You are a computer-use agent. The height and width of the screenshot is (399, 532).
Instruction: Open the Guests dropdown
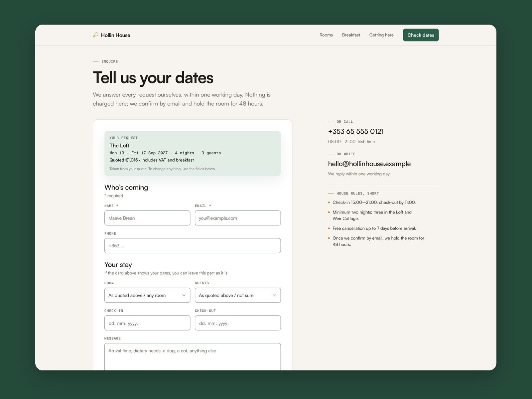click(238, 295)
